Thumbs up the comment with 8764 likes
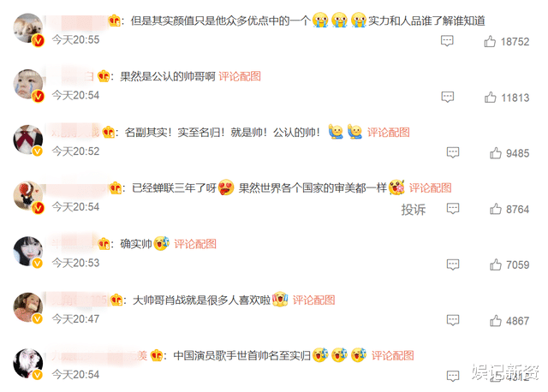This screenshot has width=548, height=392. pos(496,209)
